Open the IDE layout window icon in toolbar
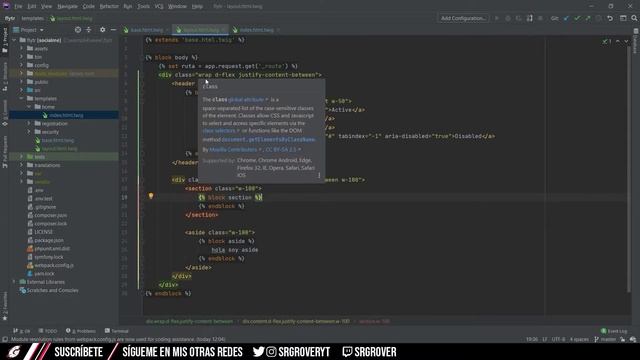Image resolution: width=640 pixels, height=360 pixels. point(623,18)
